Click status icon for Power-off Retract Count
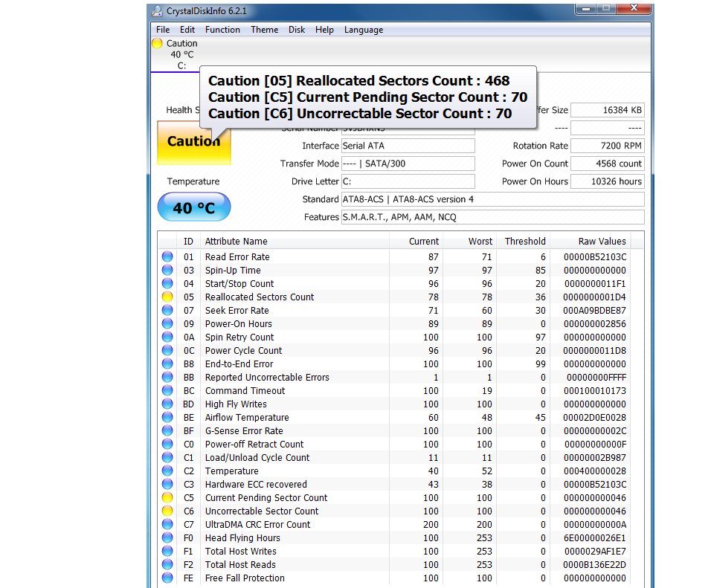The image size is (714, 588). (x=167, y=445)
